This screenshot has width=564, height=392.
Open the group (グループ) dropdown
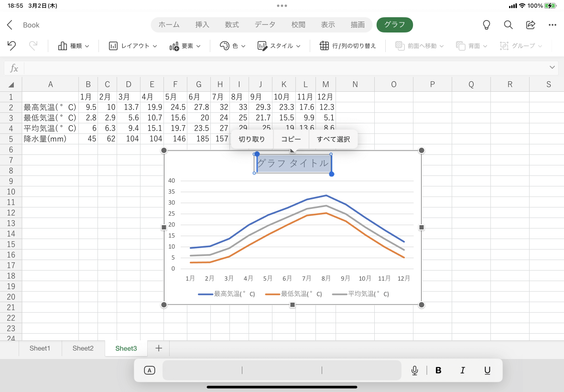521,46
